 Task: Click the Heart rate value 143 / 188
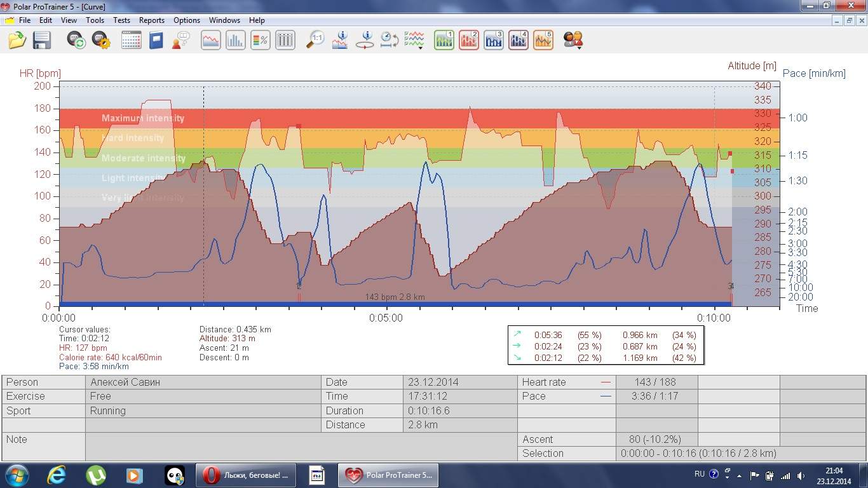656,382
